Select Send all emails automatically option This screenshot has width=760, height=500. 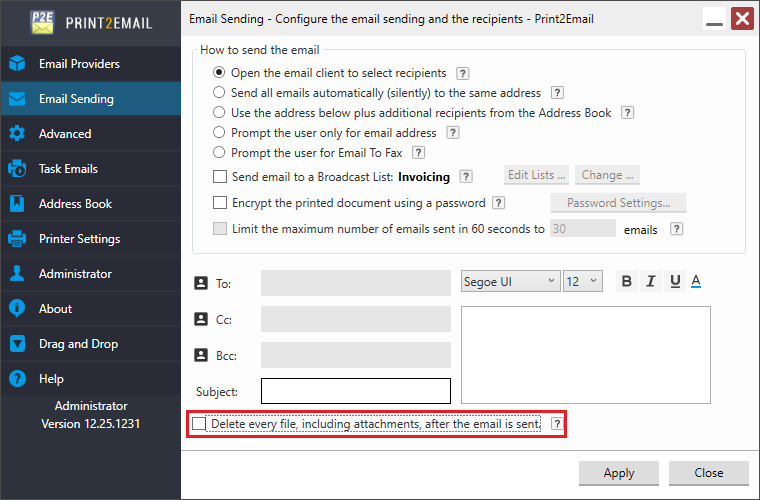(x=220, y=93)
